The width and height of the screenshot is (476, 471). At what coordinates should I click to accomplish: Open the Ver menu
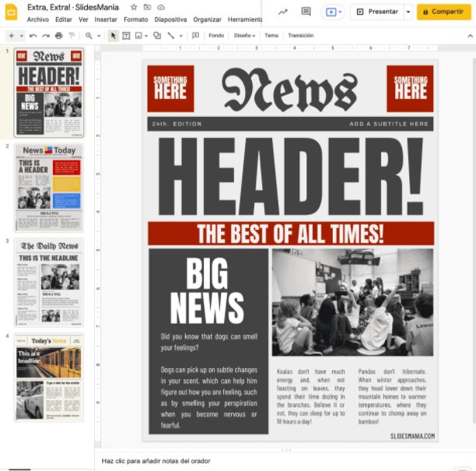pos(83,19)
